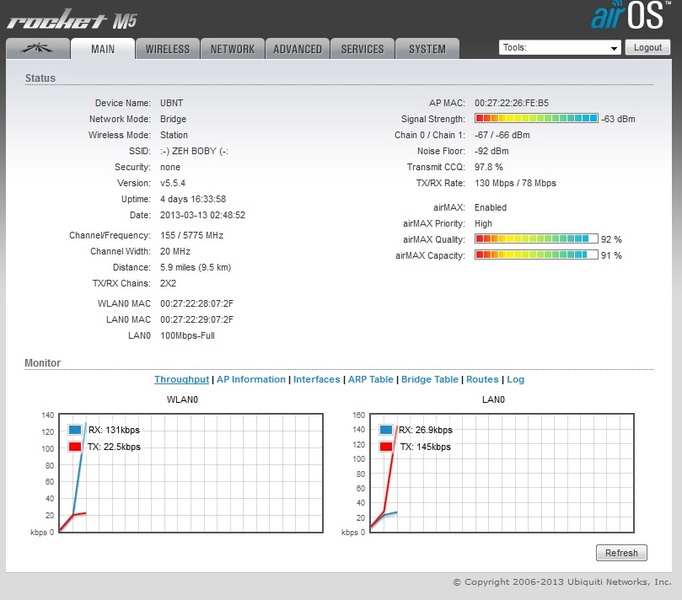The width and height of the screenshot is (682, 600).
Task: Click the Ubiquiti Networks copyright text
Action: [x=562, y=582]
